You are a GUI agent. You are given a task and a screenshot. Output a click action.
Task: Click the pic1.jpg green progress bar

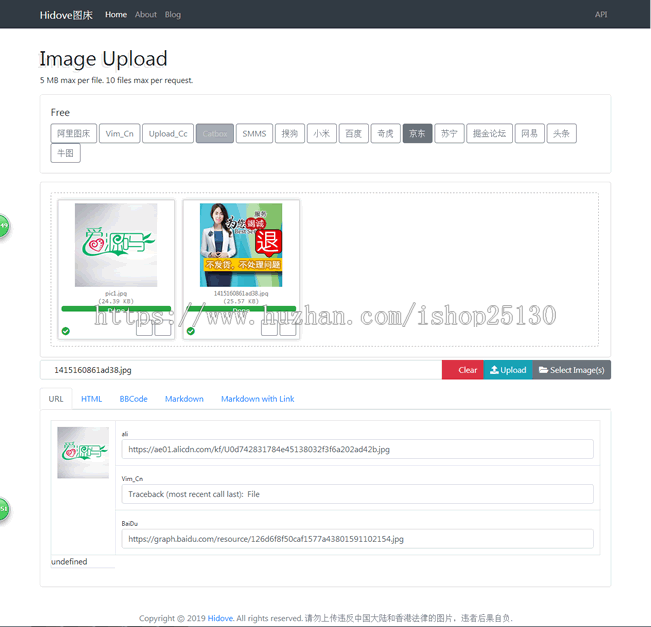coord(116,309)
